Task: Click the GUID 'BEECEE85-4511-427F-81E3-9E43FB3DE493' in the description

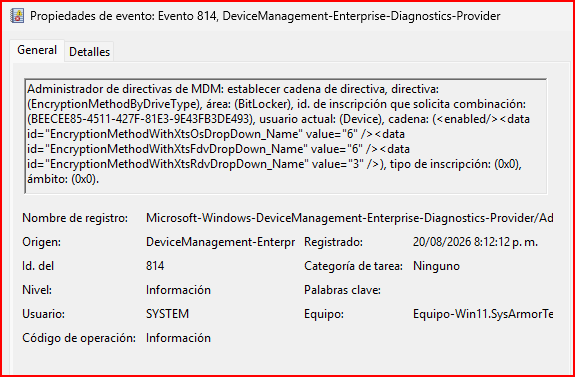Action: tap(140, 120)
